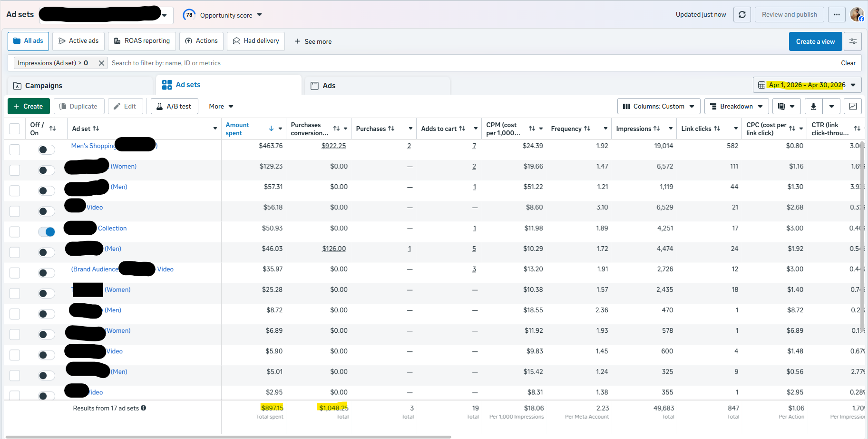Viewport: 868px width, 439px height.
Task: Remove the Impressions filter with X
Action: [x=101, y=63]
